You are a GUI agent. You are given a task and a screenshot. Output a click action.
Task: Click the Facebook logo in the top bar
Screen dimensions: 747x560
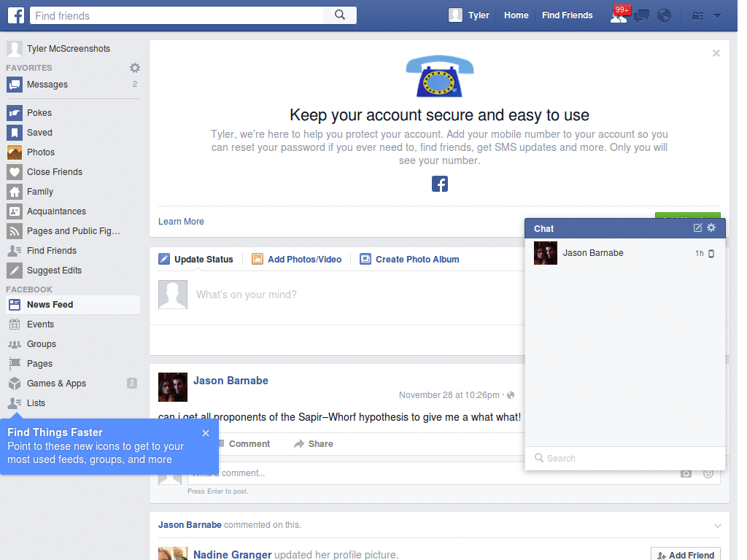tap(16, 15)
